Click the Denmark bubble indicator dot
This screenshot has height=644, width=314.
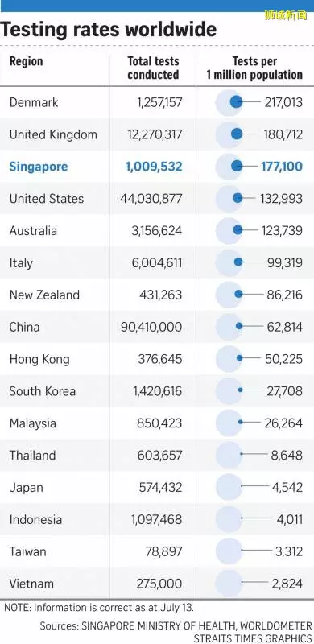pos(236,102)
